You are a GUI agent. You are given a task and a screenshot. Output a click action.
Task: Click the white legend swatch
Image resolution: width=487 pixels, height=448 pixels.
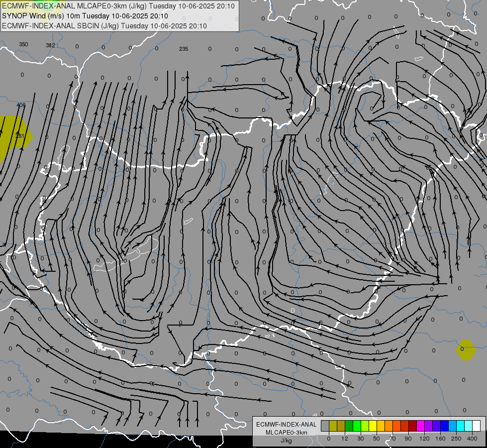(476, 426)
